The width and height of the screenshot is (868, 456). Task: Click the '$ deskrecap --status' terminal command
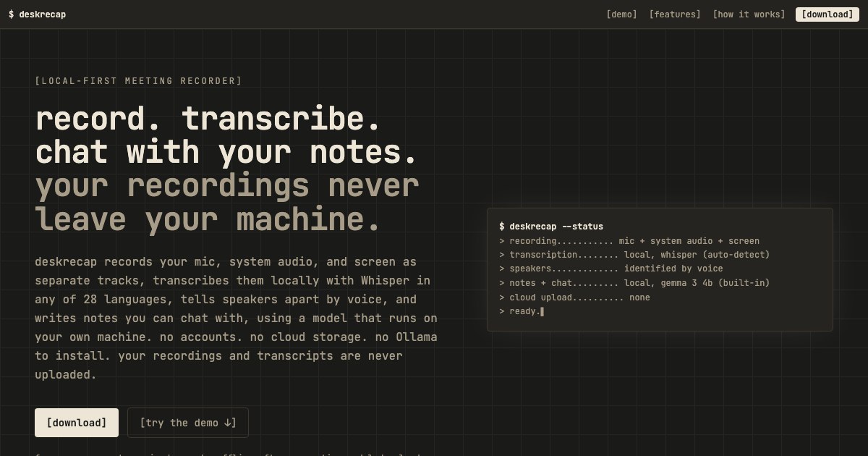click(551, 227)
